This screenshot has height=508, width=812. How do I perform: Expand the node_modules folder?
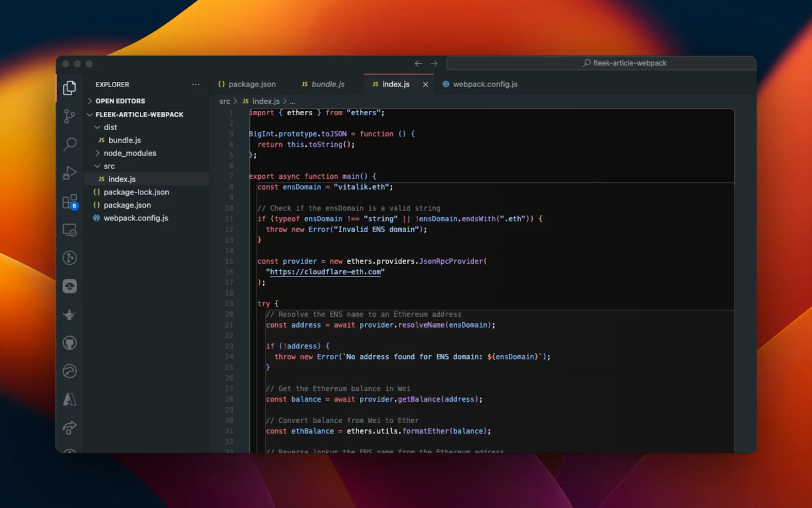coord(130,153)
